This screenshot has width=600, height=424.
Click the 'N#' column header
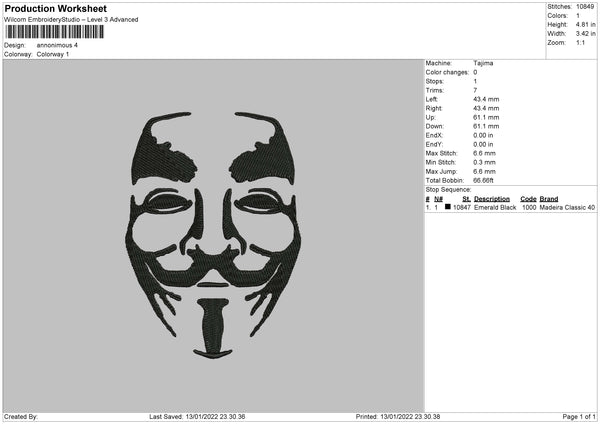(x=439, y=199)
